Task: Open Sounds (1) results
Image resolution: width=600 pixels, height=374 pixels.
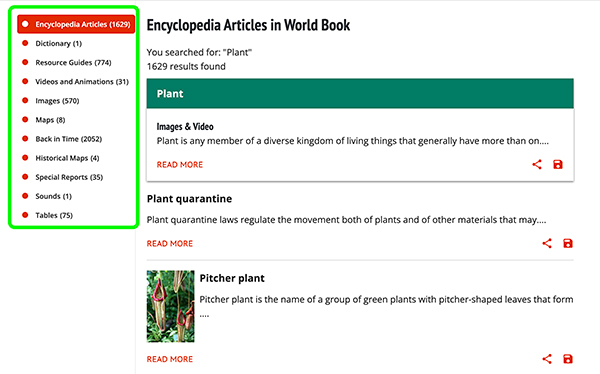Action: (53, 196)
